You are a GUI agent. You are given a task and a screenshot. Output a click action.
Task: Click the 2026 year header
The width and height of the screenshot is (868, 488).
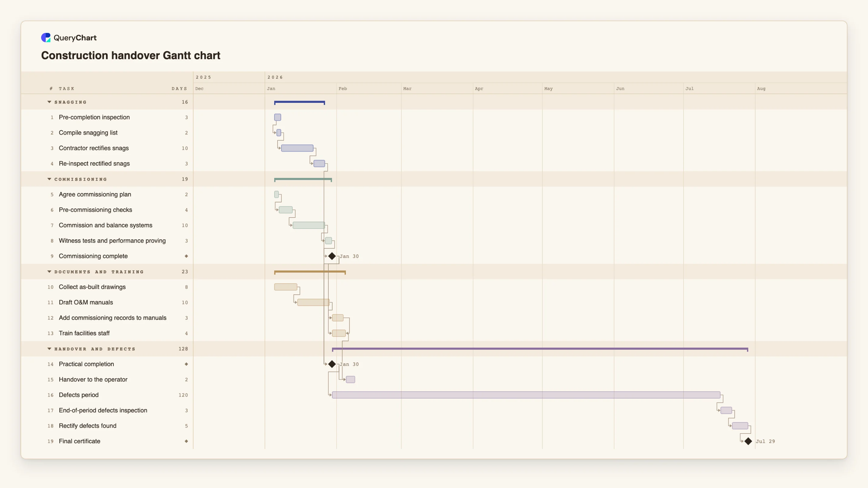pos(275,77)
